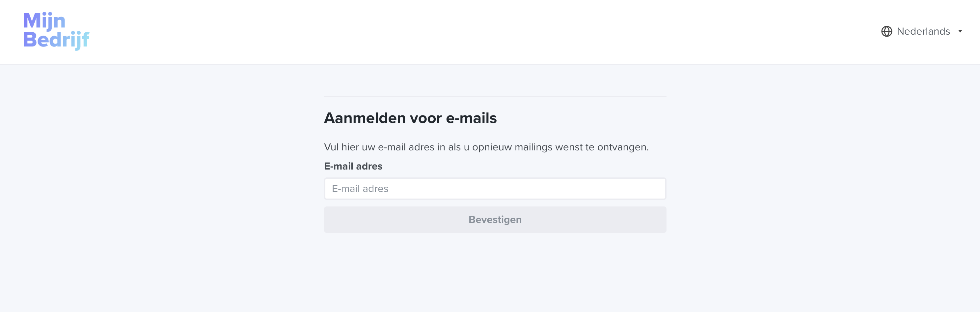Click the E-mail adres placeholder text
980x312 pixels.
tap(360, 189)
